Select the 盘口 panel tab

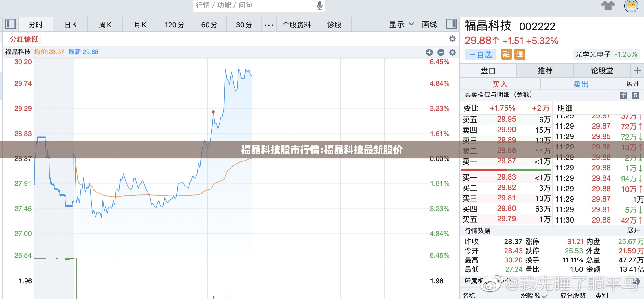488,71
